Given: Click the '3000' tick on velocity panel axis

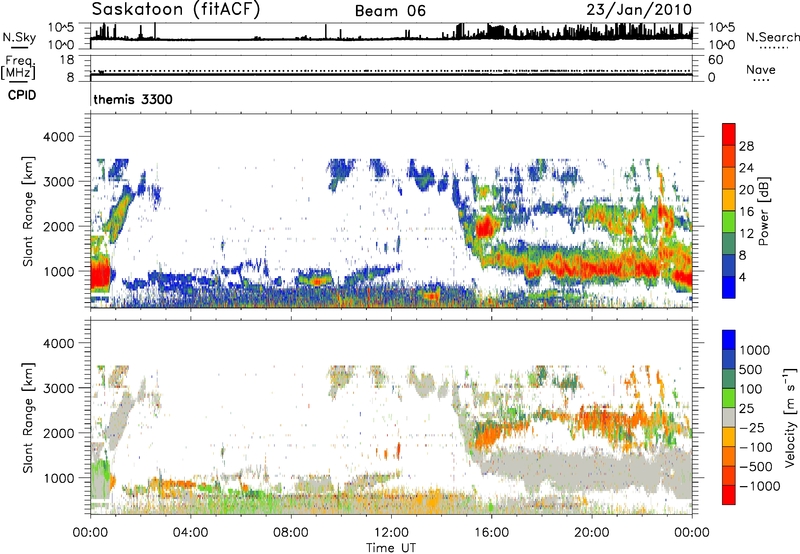Looking at the screenshot, I should (58, 388).
